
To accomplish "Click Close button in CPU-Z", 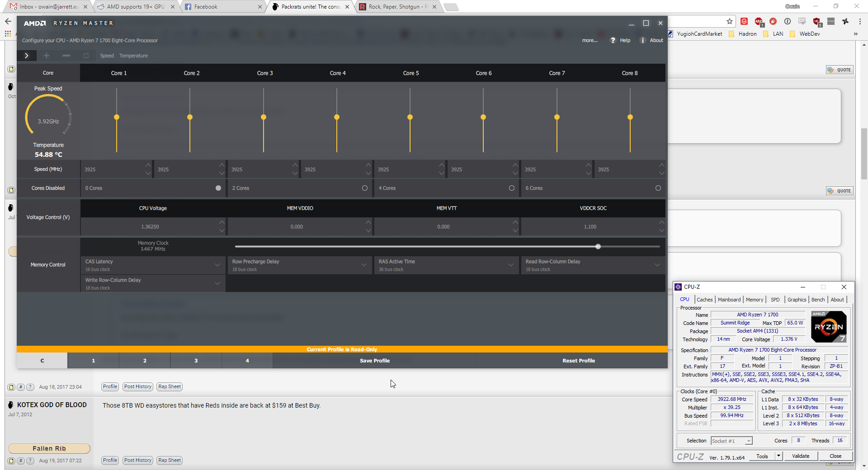I will tap(835, 456).
